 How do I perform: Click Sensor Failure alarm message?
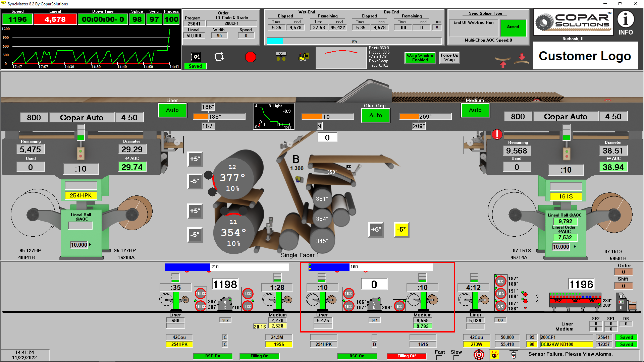click(570, 354)
